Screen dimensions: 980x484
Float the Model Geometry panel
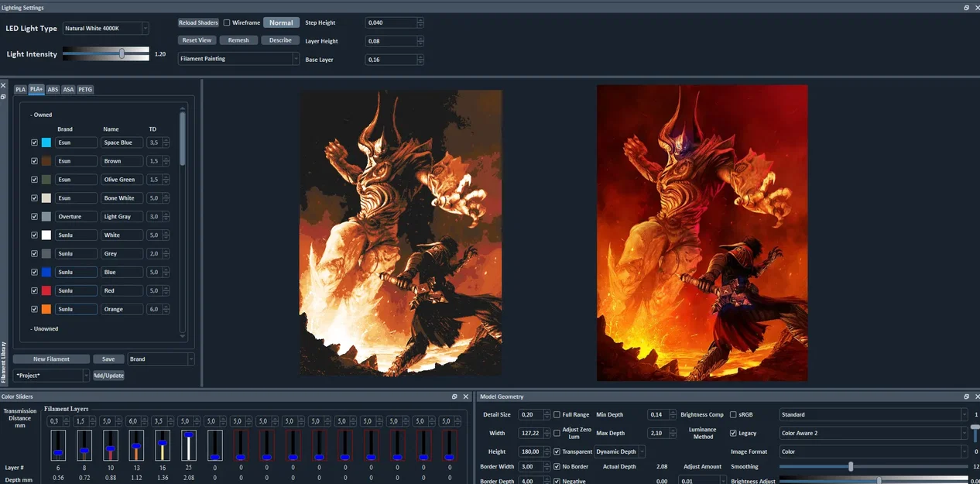(x=966, y=396)
